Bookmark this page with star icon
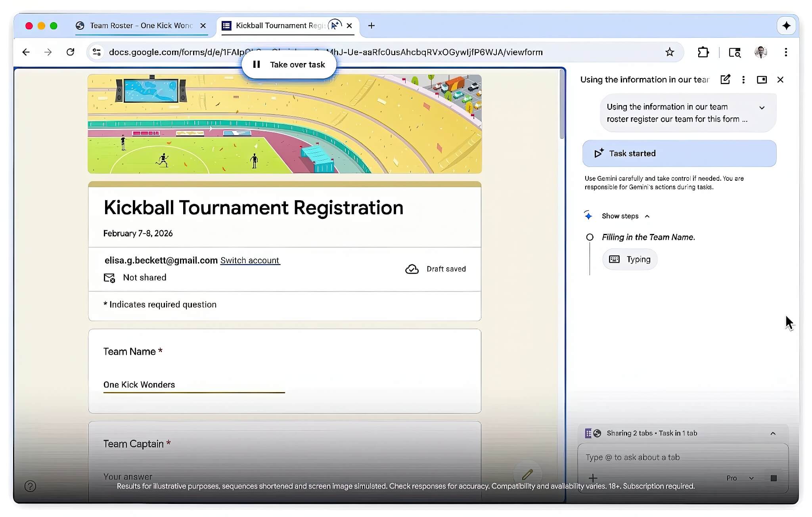This screenshot has height=517, width=812. point(669,52)
